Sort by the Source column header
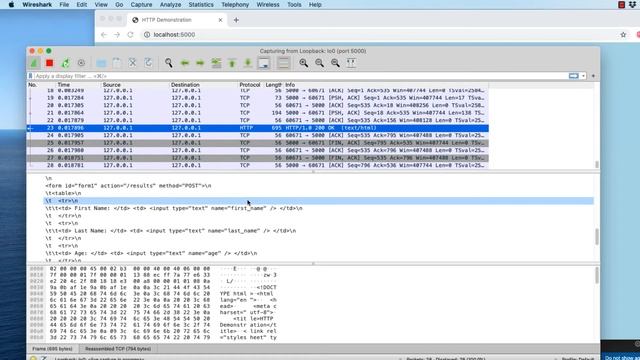 point(135,85)
